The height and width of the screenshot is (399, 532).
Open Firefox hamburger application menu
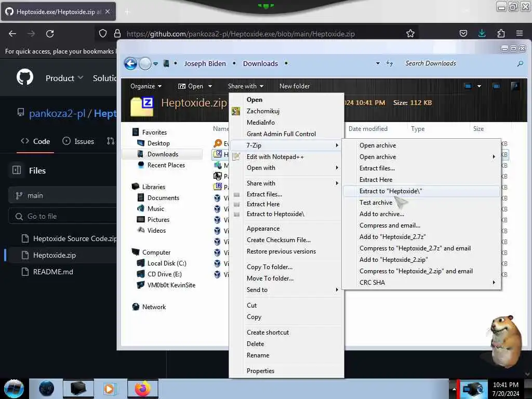pos(520,33)
